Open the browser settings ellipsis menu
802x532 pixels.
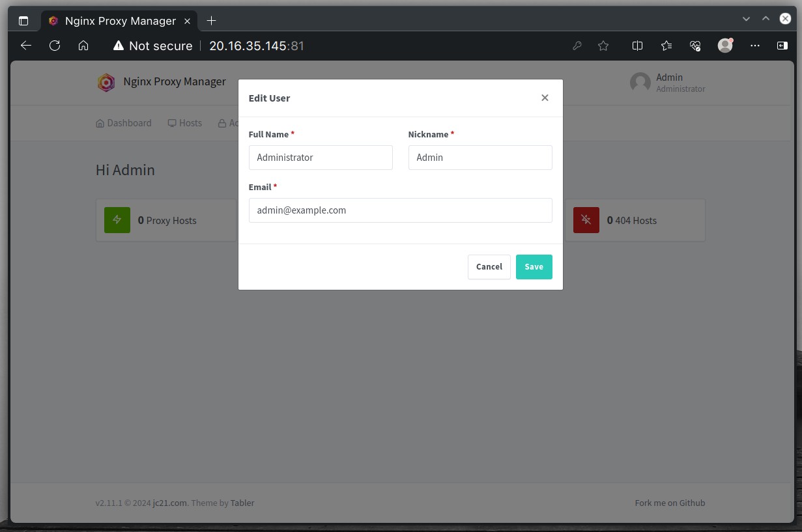point(754,46)
